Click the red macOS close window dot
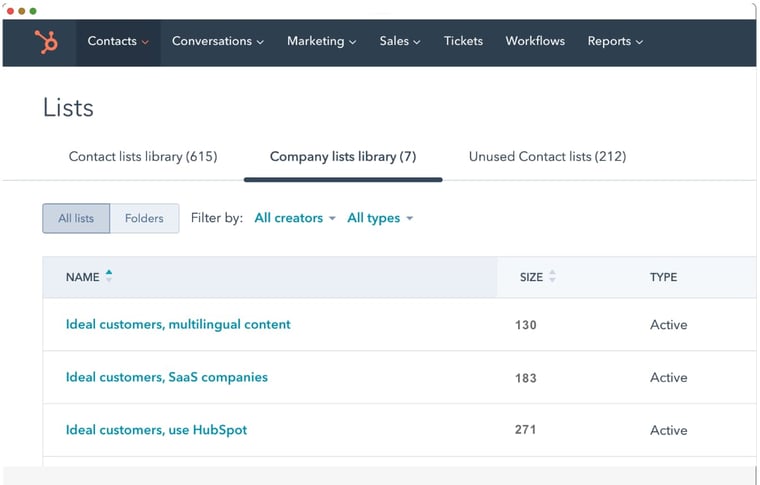Screen dimensions: 760x485 pyautogui.click(x=10, y=10)
